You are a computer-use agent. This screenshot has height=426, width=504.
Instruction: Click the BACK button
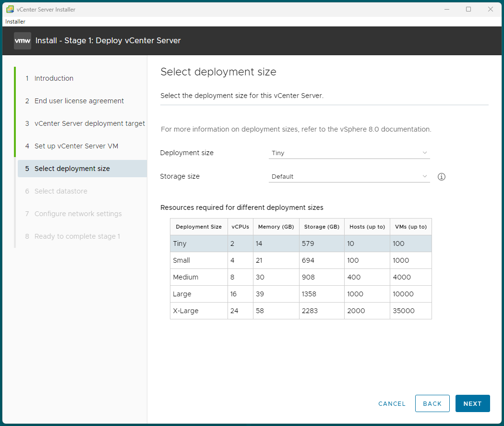pyautogui.click(x=432, y=403)
